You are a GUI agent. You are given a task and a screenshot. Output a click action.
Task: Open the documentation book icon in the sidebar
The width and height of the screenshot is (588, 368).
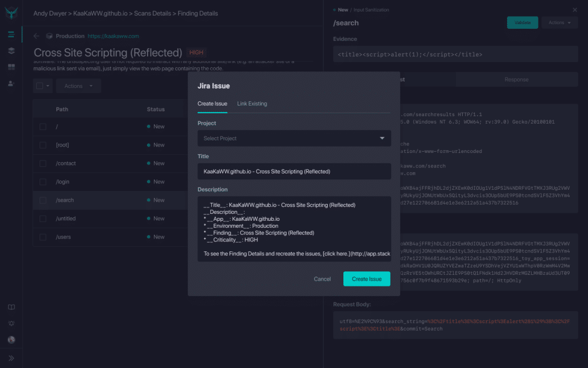11,307
